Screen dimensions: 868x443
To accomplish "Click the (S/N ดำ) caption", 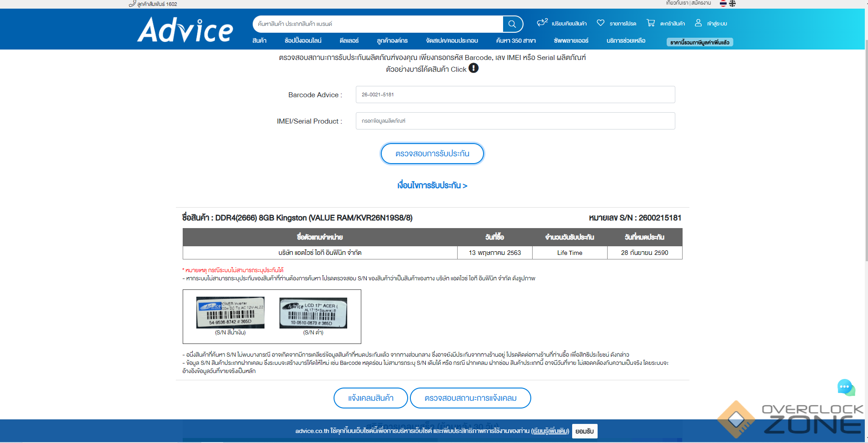I will click(313, 333).
